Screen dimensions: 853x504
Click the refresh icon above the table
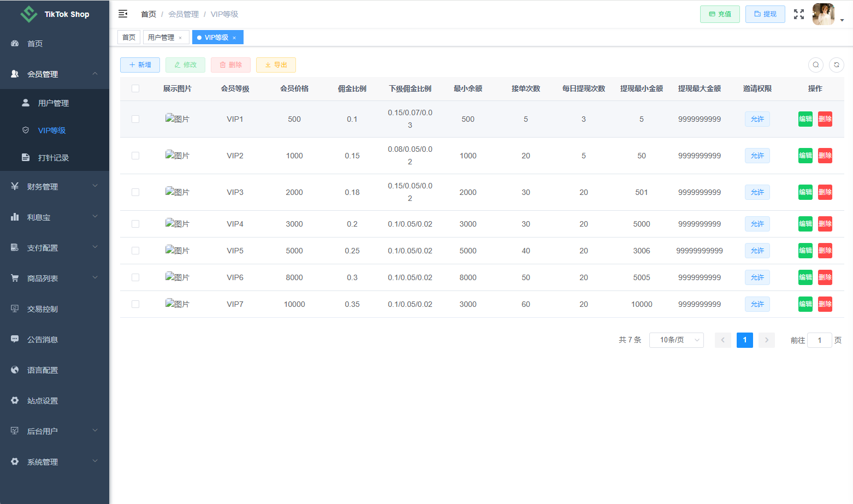pyautogui.click(x=837, y=65)
